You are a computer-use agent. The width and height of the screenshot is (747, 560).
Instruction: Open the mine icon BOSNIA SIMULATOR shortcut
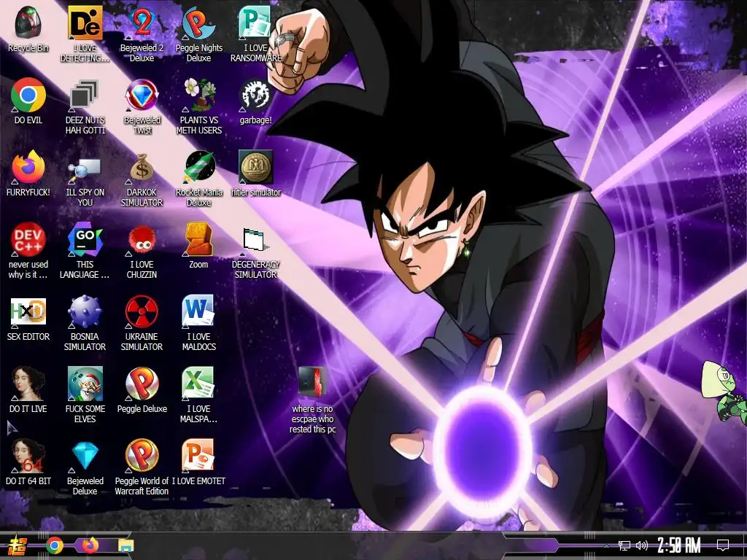pyautogui.click(x=85, y=311)
